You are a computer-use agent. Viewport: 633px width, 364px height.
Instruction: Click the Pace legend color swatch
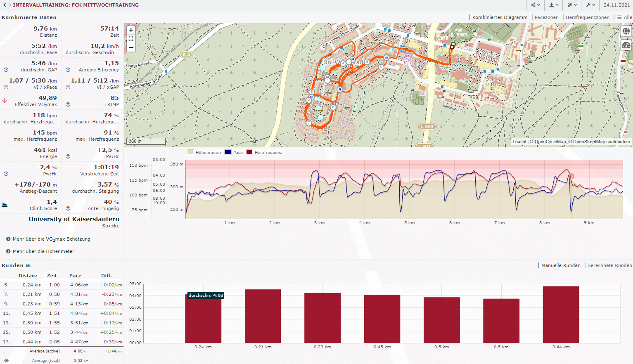click(x=228, y=152)
